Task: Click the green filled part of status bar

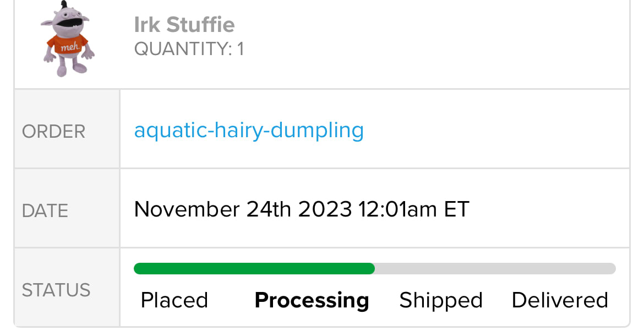Action: point(253,269)
